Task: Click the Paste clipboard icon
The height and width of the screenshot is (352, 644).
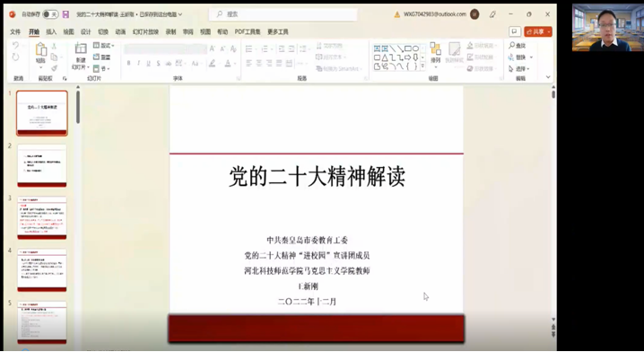Action: [x=40, y=49]
